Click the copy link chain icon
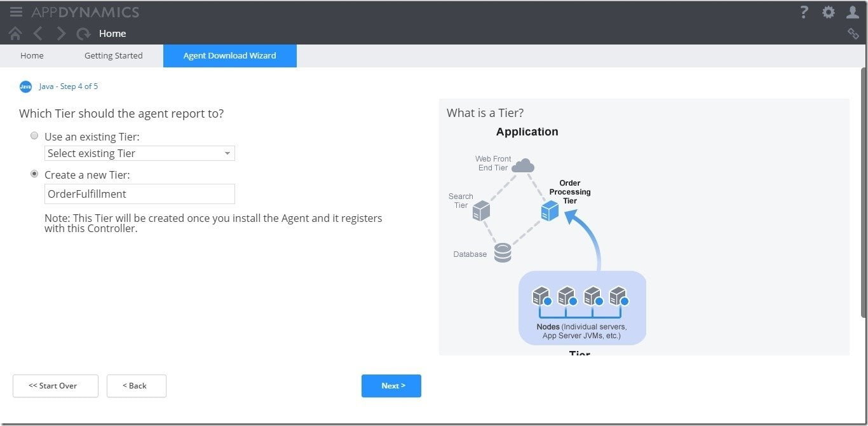Viewport: 868px width, 426px height. tap(853, 34)
